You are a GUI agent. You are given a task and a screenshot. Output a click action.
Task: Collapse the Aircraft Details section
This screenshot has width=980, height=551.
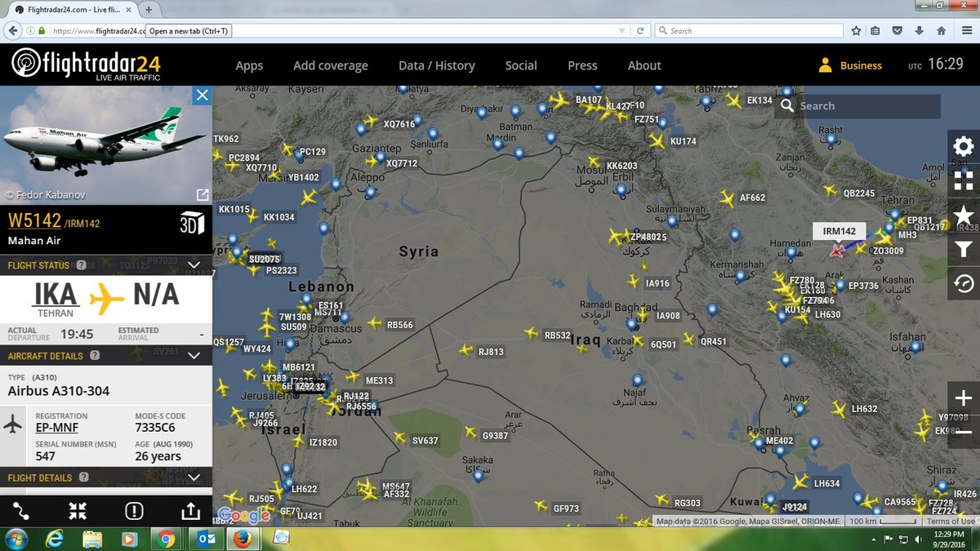pos(194,356)
